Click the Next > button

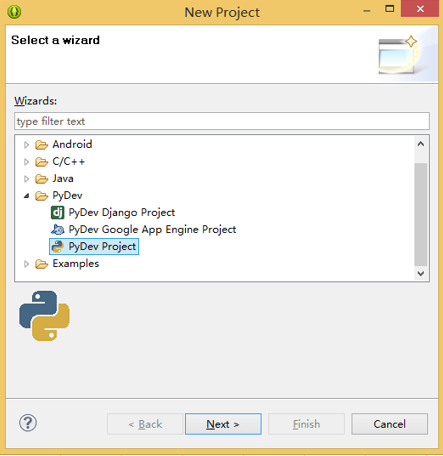[223, 424]
